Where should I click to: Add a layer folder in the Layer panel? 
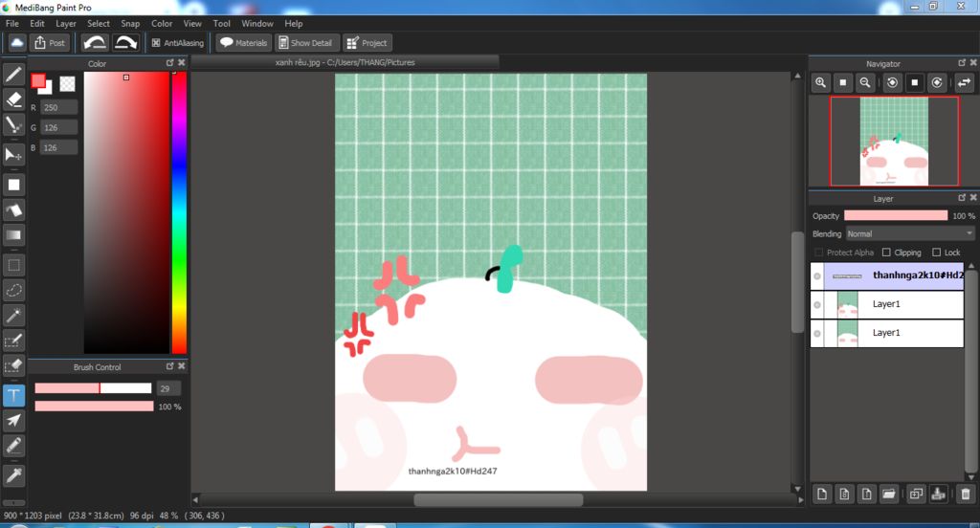(888, 495)
